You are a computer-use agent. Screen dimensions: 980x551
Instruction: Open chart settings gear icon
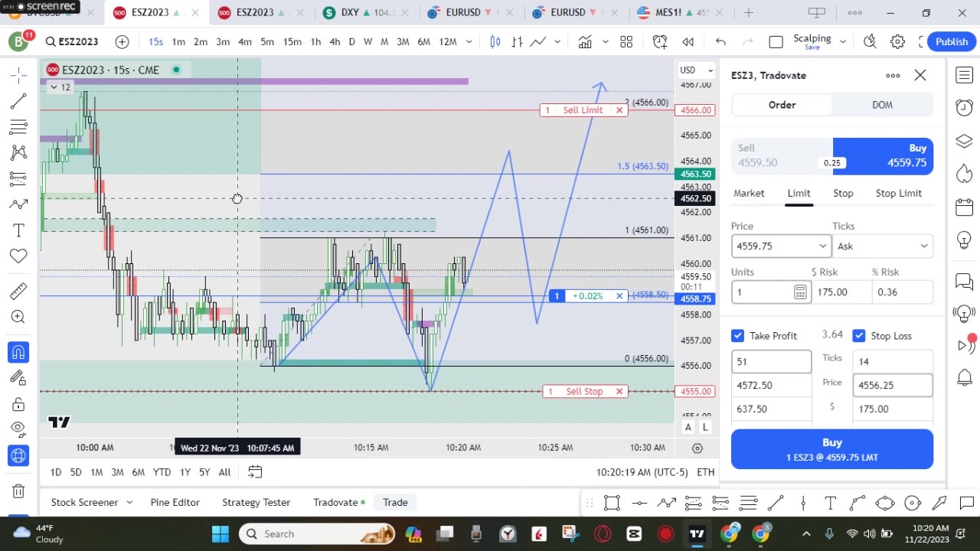tap(897, 42)
